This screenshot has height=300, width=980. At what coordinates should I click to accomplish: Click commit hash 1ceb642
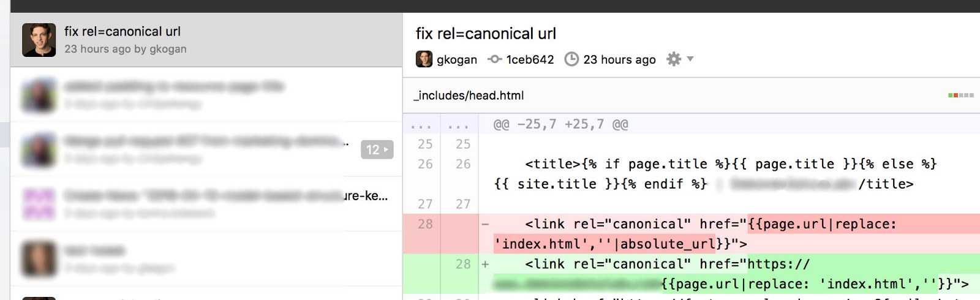tap(530, 59)
